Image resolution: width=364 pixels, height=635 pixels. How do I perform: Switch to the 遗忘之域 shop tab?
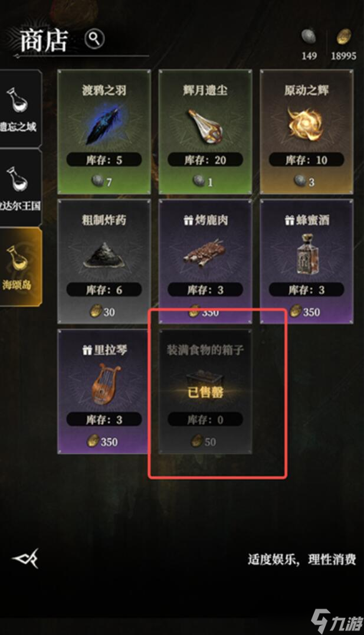click(20, 109)
